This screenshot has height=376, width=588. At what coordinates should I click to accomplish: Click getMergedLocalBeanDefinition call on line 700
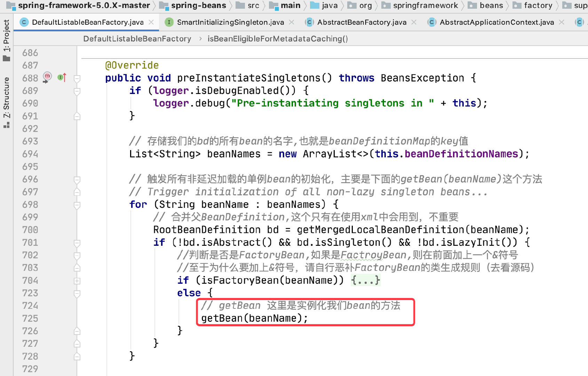[380, 230]
